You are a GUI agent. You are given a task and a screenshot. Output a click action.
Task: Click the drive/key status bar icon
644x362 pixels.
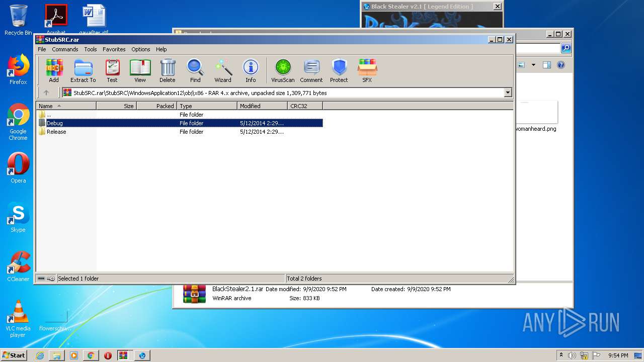pos(46,279)
